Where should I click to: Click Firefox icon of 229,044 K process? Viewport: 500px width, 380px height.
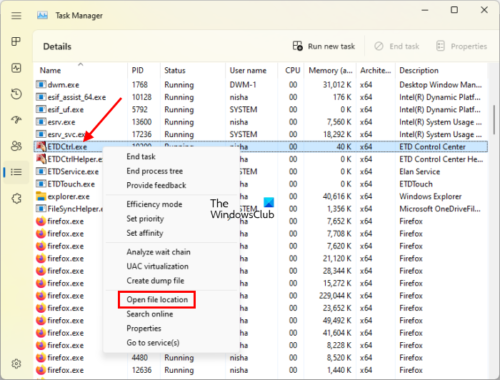tap(41, 295)
